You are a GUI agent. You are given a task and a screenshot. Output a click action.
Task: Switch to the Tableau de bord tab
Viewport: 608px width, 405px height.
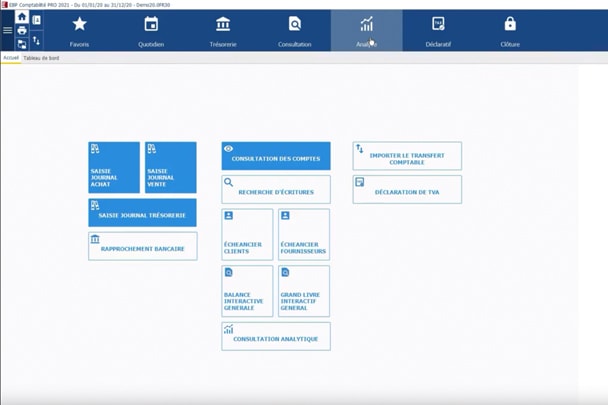click(x=41, y=58)
